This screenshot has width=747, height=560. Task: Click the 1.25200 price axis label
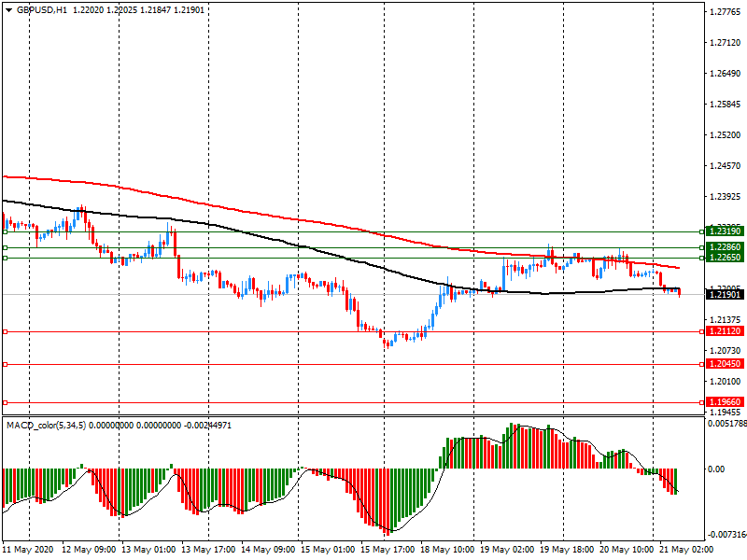click(x=726, y=135)
